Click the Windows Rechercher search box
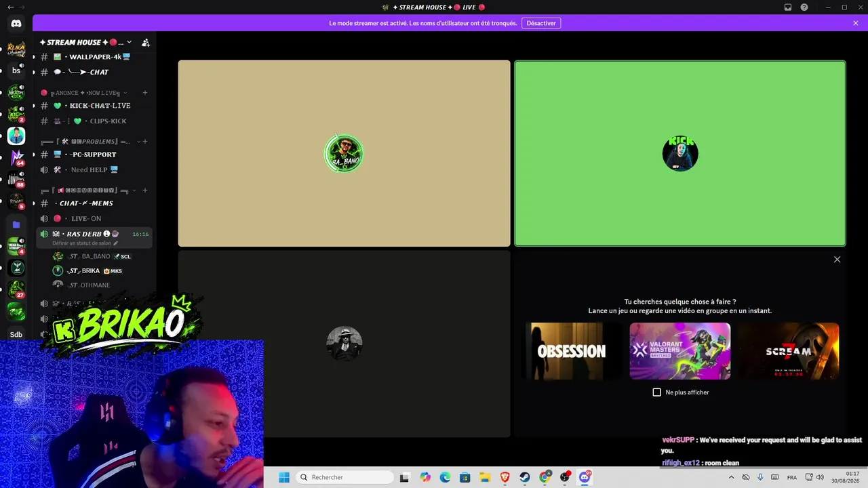Image resolution: width=868 pixels, height=488 pixels. tap(346, 477)
